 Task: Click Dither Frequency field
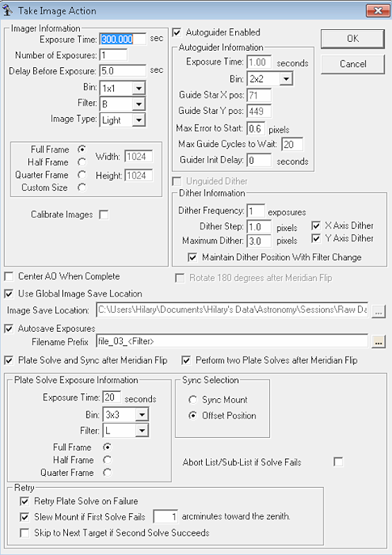pos(256,211)
